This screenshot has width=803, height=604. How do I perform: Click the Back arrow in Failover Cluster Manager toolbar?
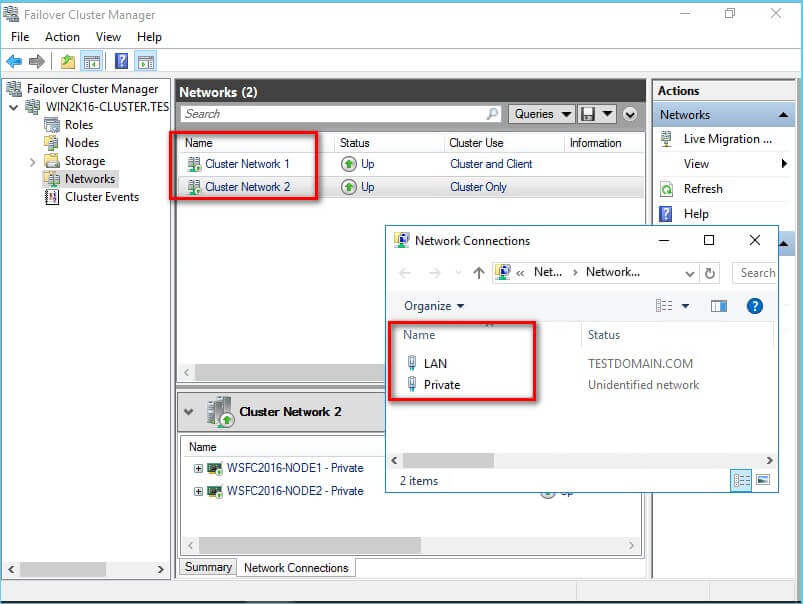[14, 62]
